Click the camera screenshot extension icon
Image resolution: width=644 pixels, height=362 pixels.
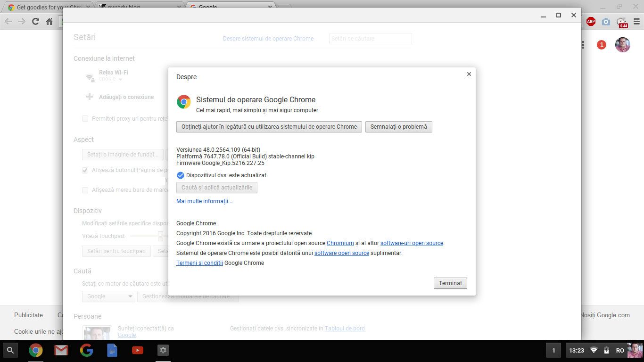click(606, 21)
